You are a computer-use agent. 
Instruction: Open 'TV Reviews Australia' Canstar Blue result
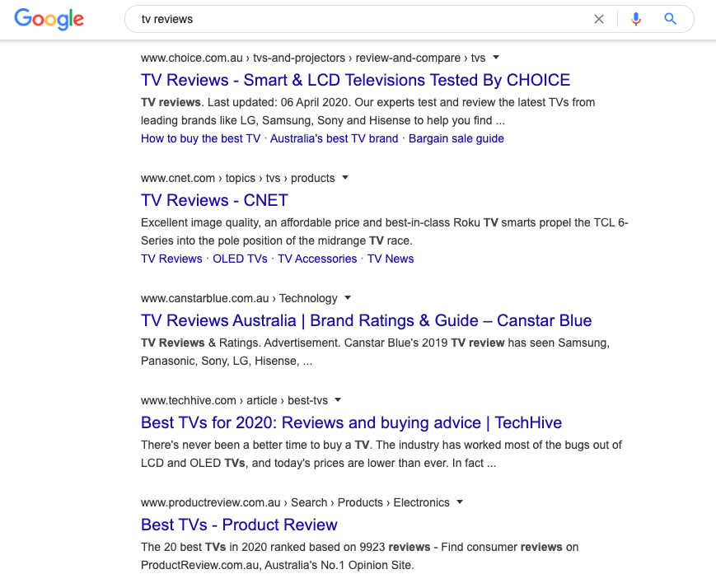366,320
